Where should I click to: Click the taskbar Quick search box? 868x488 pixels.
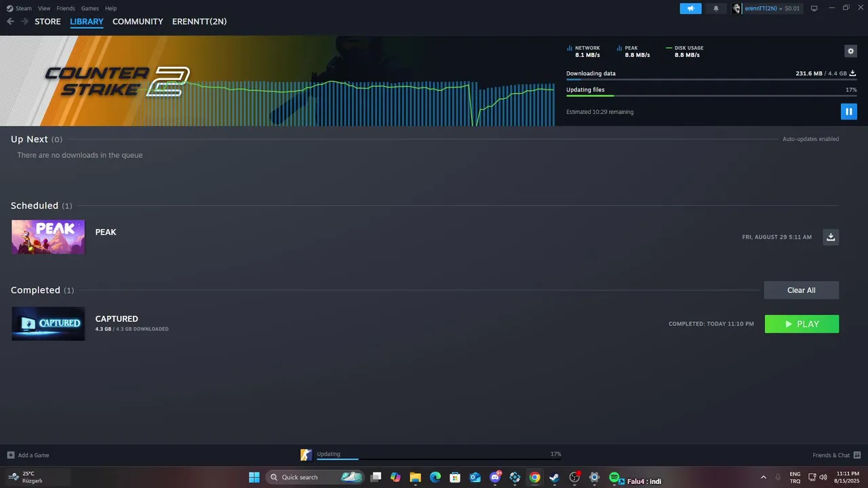pyautogui.click(x=315, y=477)
